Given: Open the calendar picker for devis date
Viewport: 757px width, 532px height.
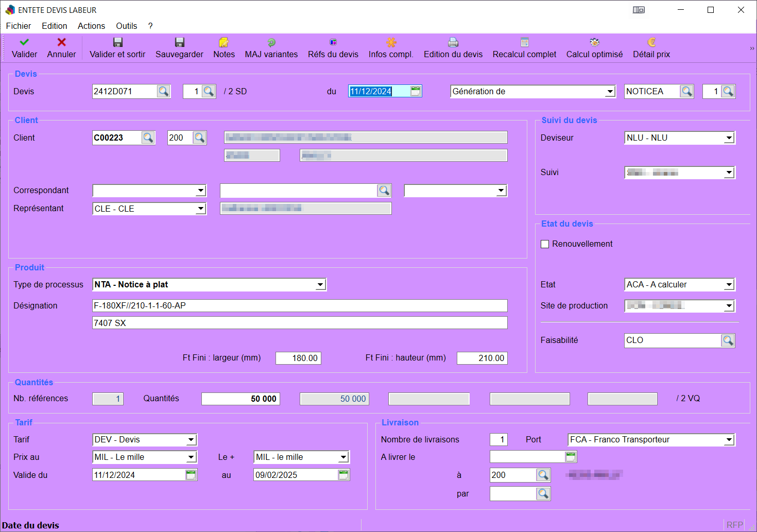Looking at the screenshot, I should click(416, 91).
